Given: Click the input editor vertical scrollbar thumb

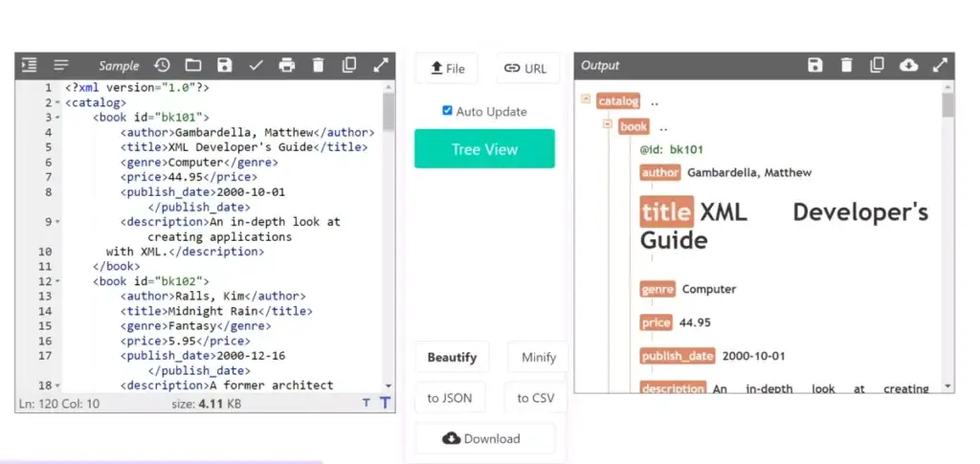Looking at the screenshot, I should click(x=389, y=111).
